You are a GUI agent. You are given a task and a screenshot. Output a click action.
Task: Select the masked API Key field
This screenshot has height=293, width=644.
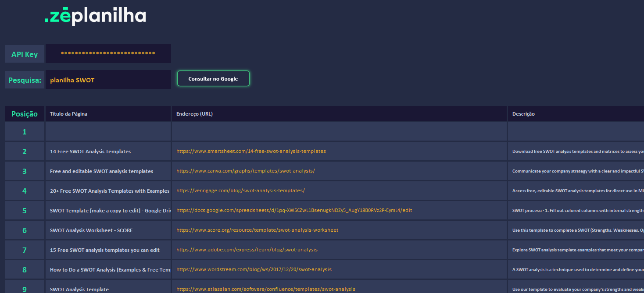(108, 53)
